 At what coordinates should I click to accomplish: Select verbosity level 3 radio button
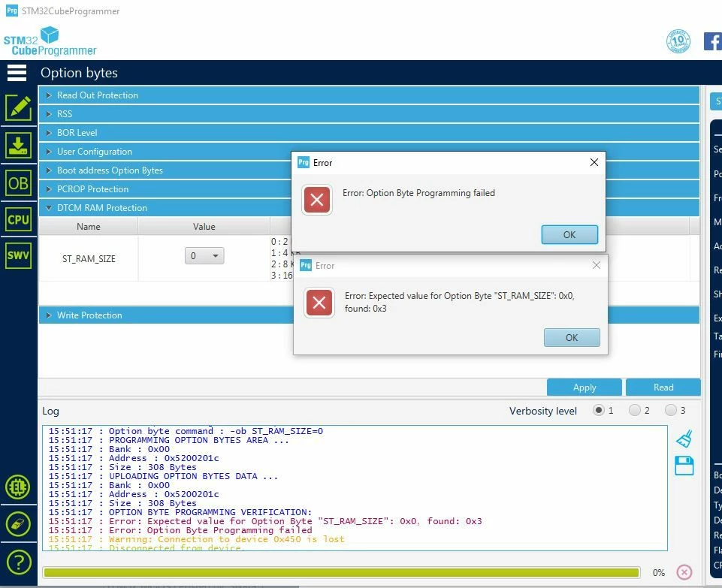670,410
